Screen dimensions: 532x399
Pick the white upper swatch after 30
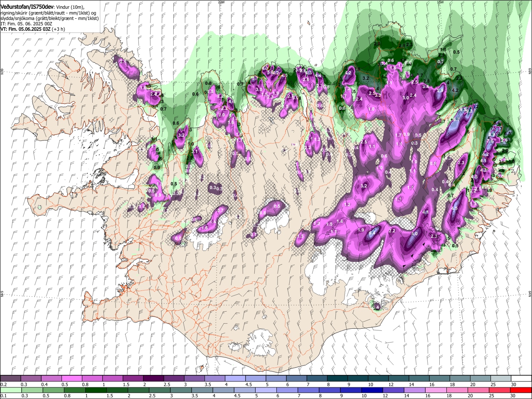(520, 379)
